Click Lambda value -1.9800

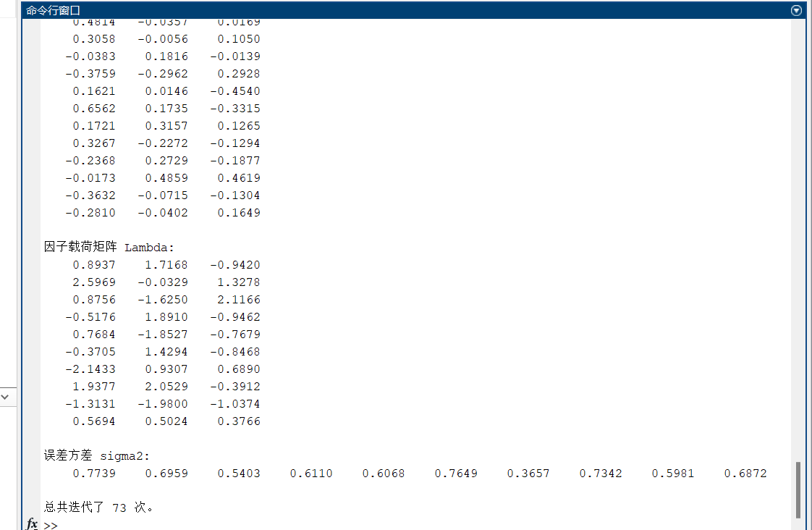point(163,404)
